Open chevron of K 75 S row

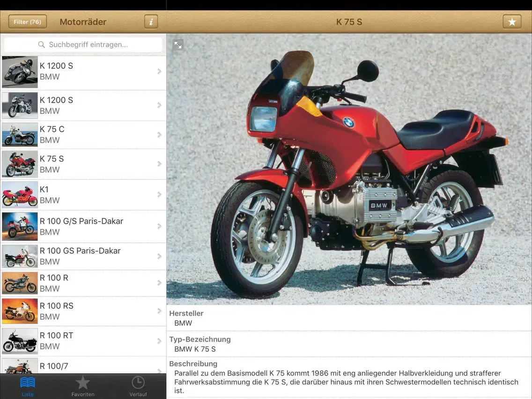(159, 164)
